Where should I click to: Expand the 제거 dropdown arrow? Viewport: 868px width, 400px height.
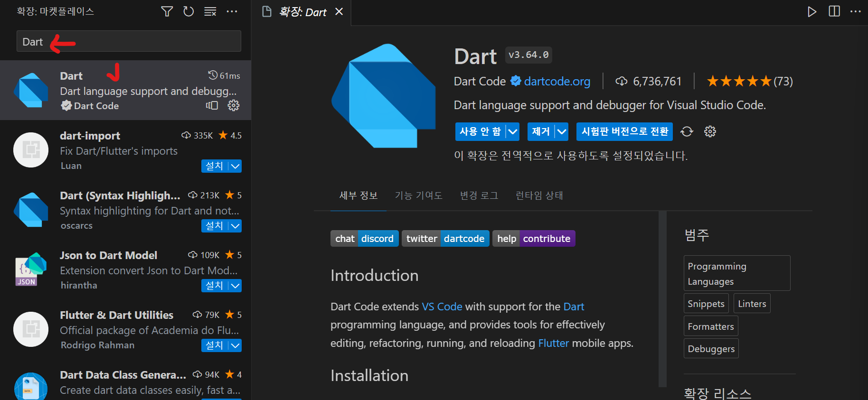(x=562, y=131)
